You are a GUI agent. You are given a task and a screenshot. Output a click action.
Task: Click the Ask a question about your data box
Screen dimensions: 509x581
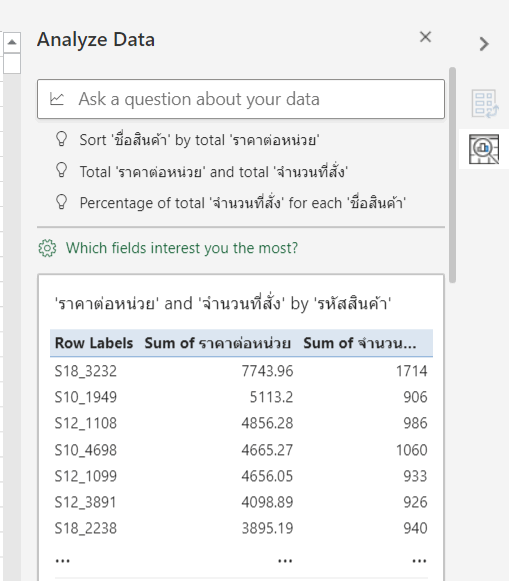coord(241,99)
